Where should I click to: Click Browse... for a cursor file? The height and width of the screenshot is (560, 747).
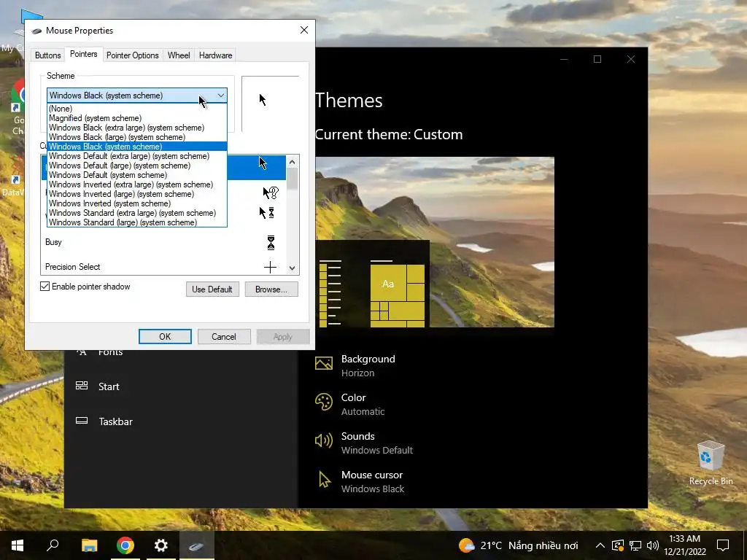tap(271, 289)
